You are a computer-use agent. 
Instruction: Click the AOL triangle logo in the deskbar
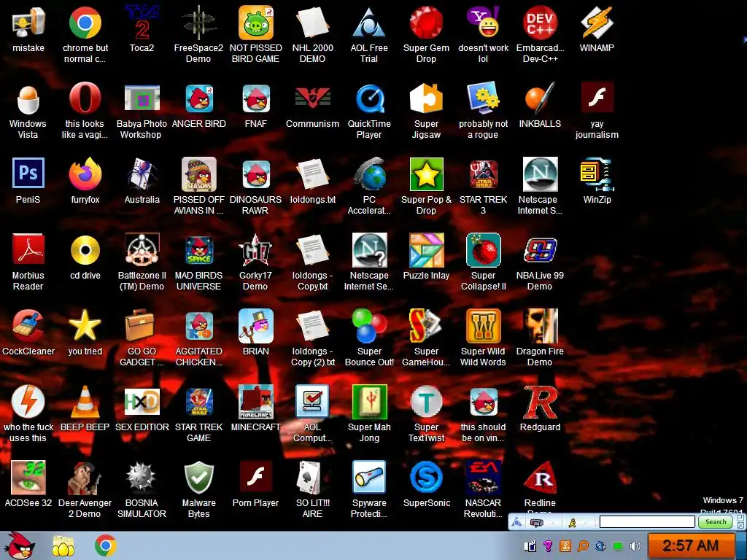[x=516, y=523]
